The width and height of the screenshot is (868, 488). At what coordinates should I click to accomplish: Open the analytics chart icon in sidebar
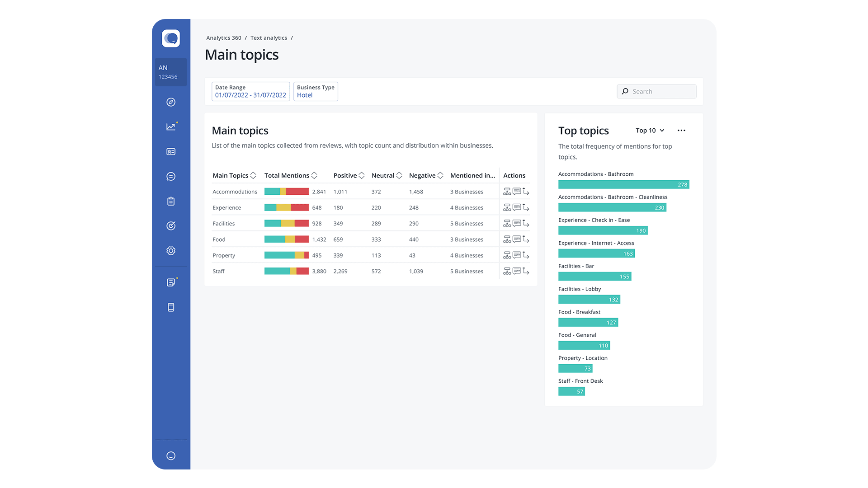click(x=171, y=127)
